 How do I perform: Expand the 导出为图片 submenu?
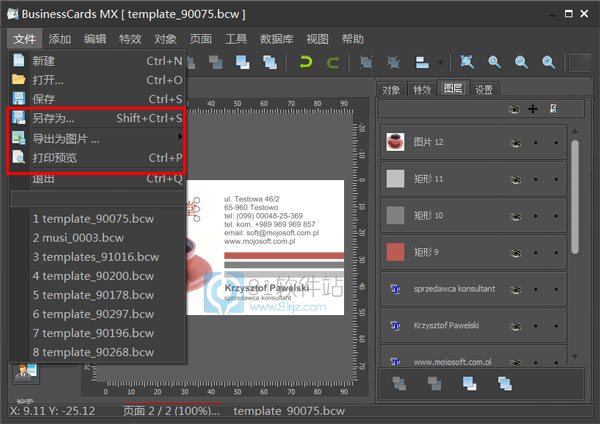pos(180,137)
